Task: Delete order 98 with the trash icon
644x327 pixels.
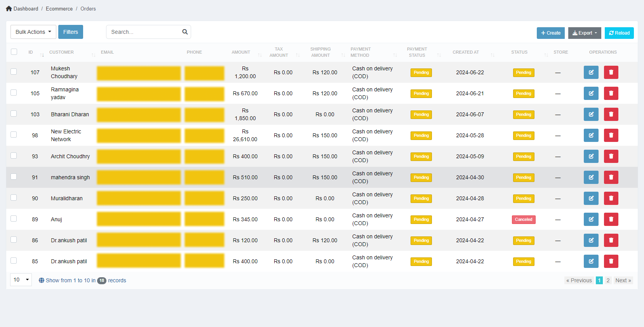Action: pyautogui.click(x=611, y=135)
